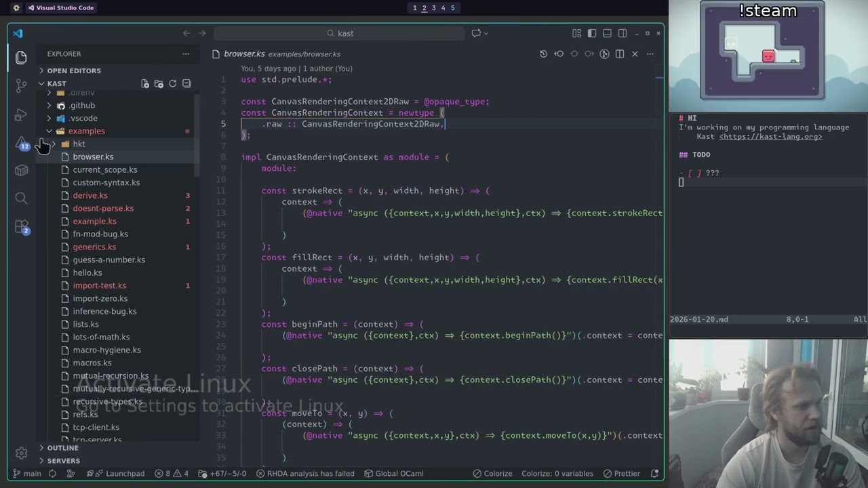This screenshot has width=868, height=488.
Task: Create a new folder in KAST explorer
Action: point(159,83)
